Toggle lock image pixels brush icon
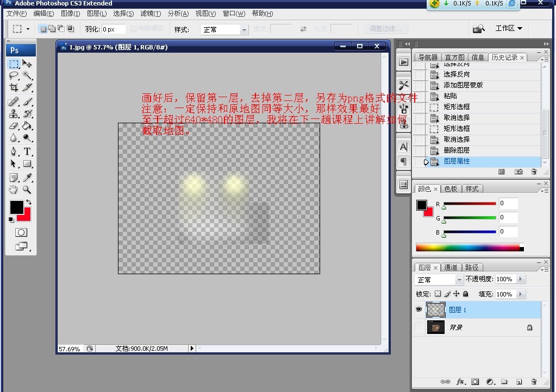 tap(447, 294)
